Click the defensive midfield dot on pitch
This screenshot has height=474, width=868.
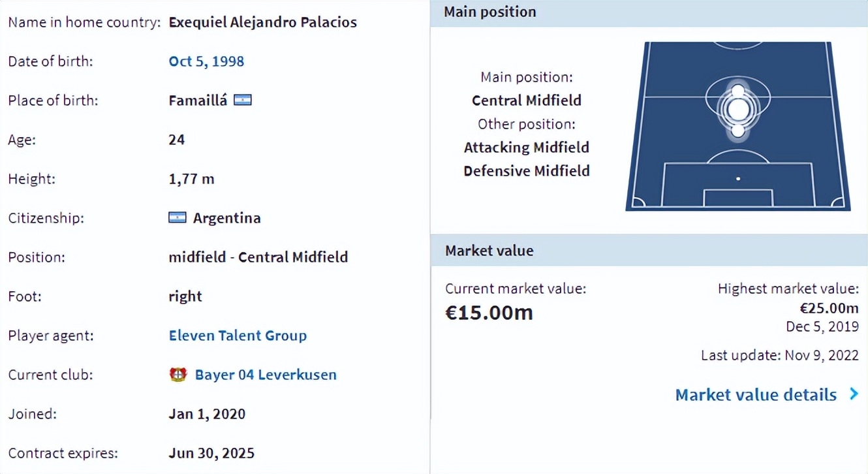pos(738,131)
